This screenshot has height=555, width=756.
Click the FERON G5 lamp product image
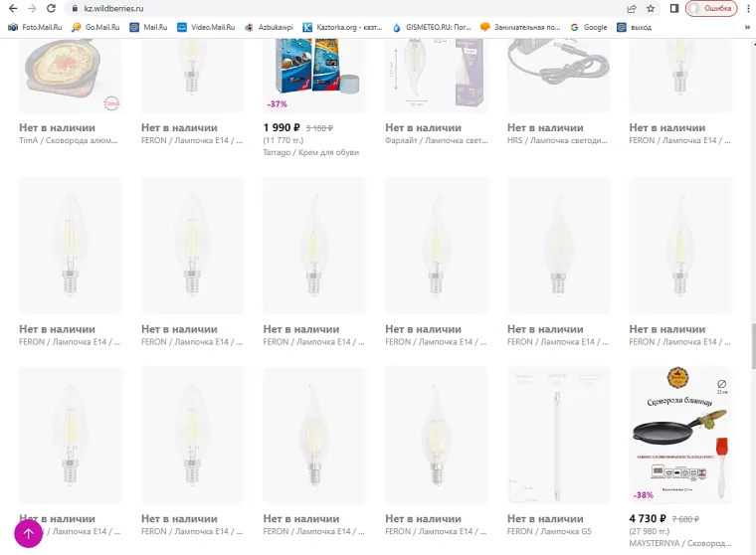tap(558, 436)
